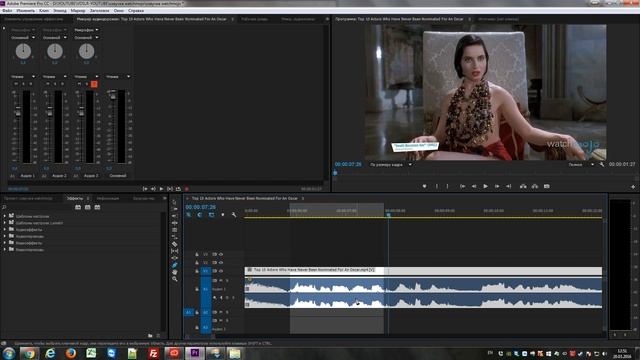Click the Mark Out button in program monitor
The image size is (640, 360).
(x=447, y=186)
